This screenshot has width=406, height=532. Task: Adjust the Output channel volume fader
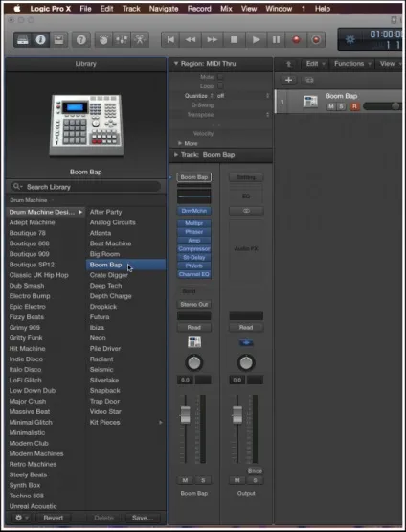tap(237, 414)
